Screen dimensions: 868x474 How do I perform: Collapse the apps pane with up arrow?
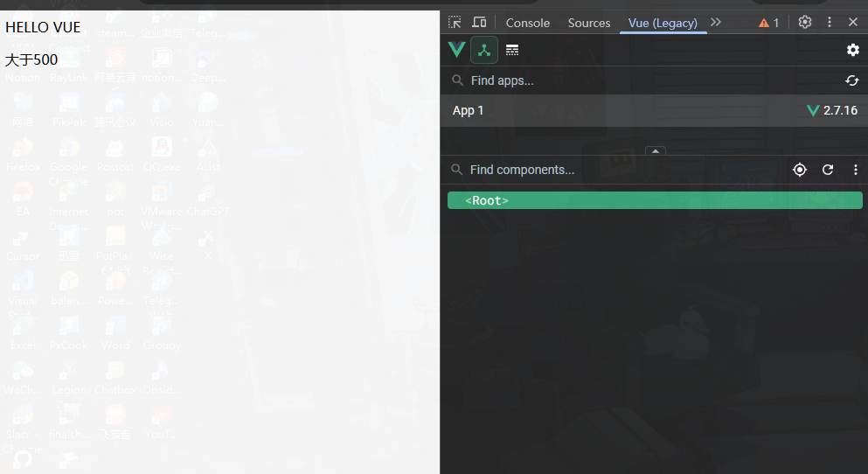(x=656, y=150)
